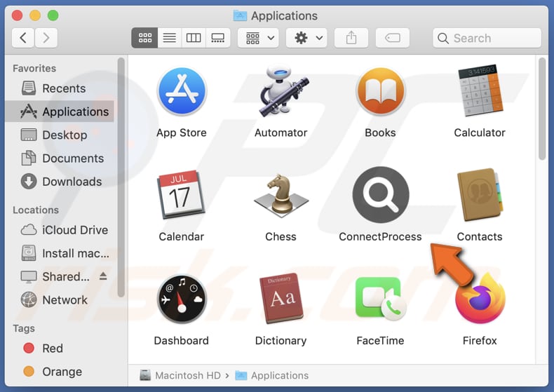
Task: Switch to icon view
Action: click(144, 38)
